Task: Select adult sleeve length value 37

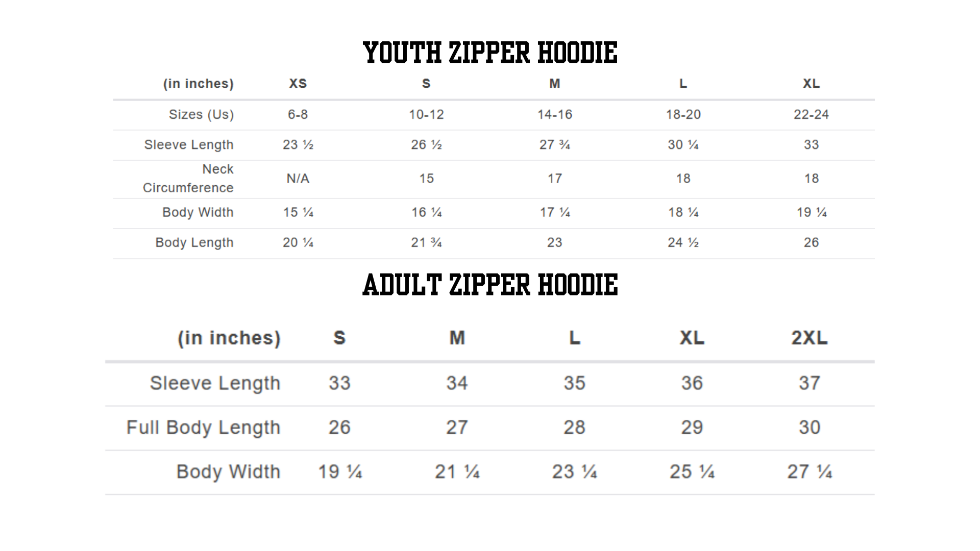Action: [x=810, y=383]
